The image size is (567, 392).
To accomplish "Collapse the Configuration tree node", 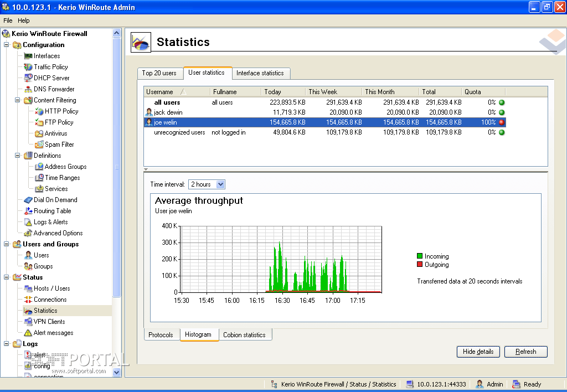I will (x=6, y=45).
